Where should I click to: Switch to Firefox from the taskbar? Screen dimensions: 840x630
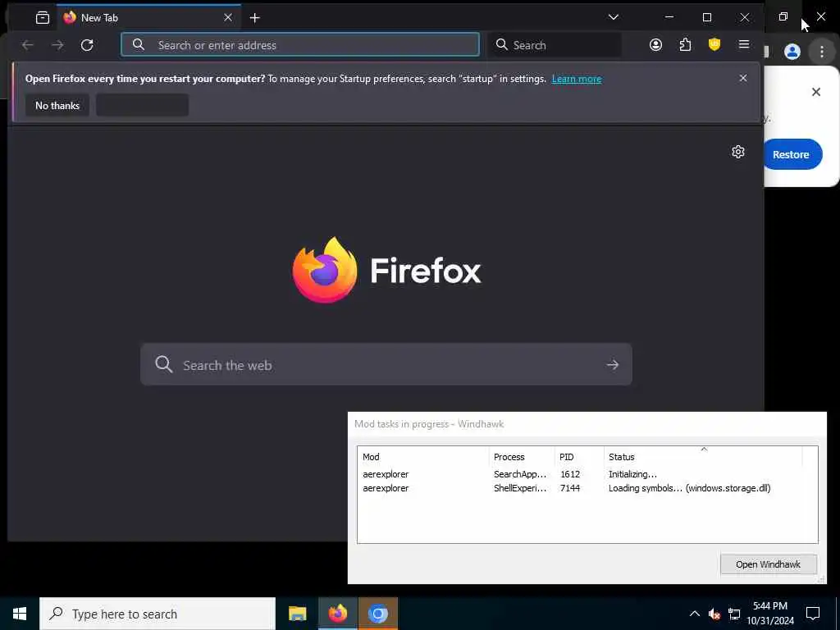[x=337, y=614]
